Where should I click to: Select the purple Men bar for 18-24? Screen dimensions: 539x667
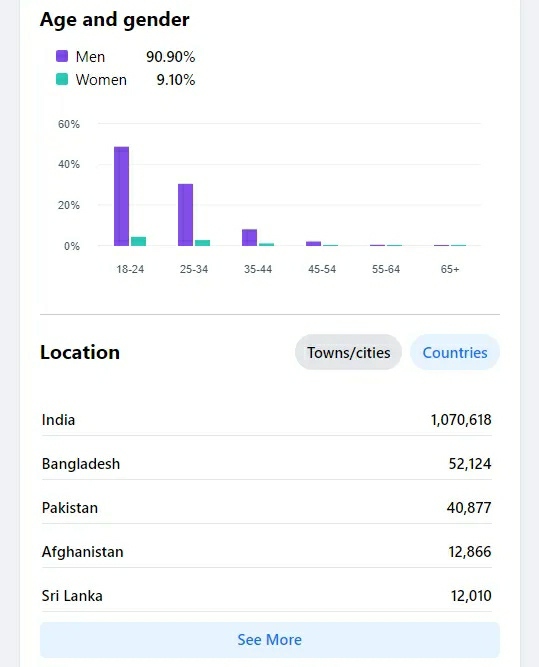click(x=121, y=196)
